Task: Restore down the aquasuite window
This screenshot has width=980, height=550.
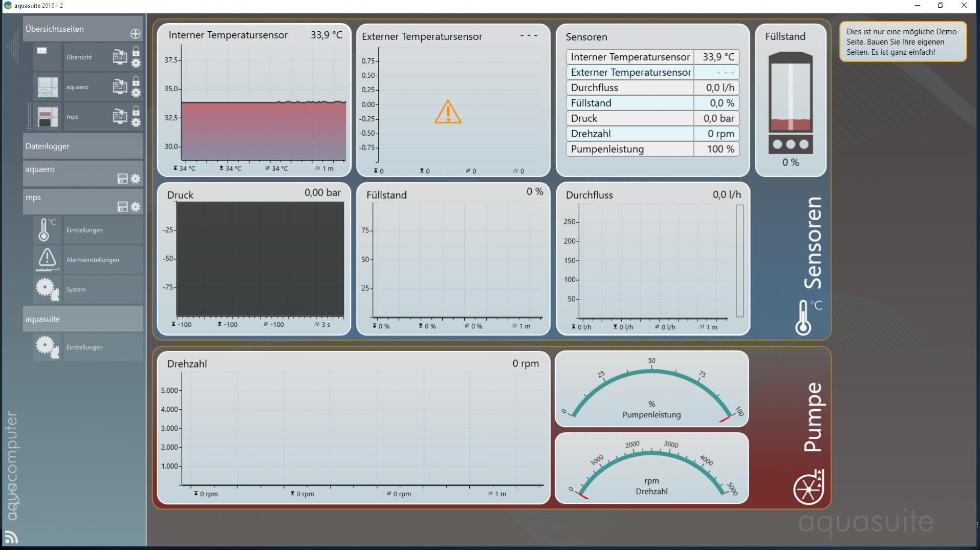Action: point(941,6)
